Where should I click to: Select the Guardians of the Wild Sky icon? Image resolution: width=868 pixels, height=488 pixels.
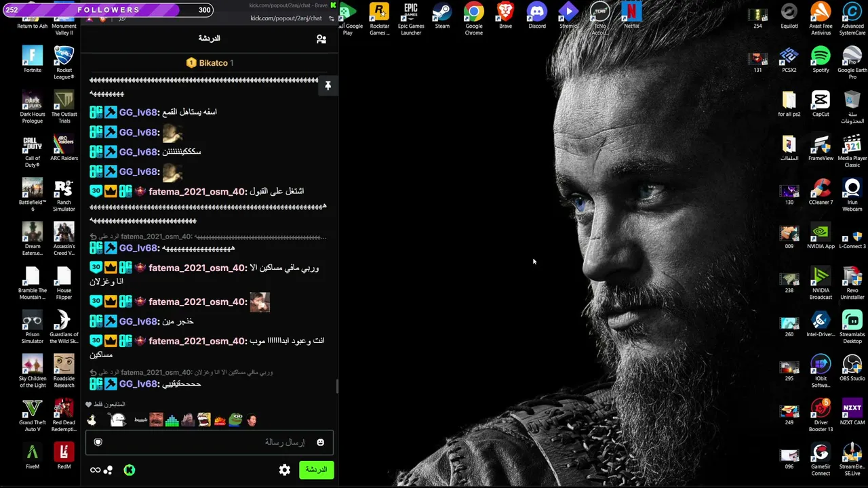coord(64,327)
